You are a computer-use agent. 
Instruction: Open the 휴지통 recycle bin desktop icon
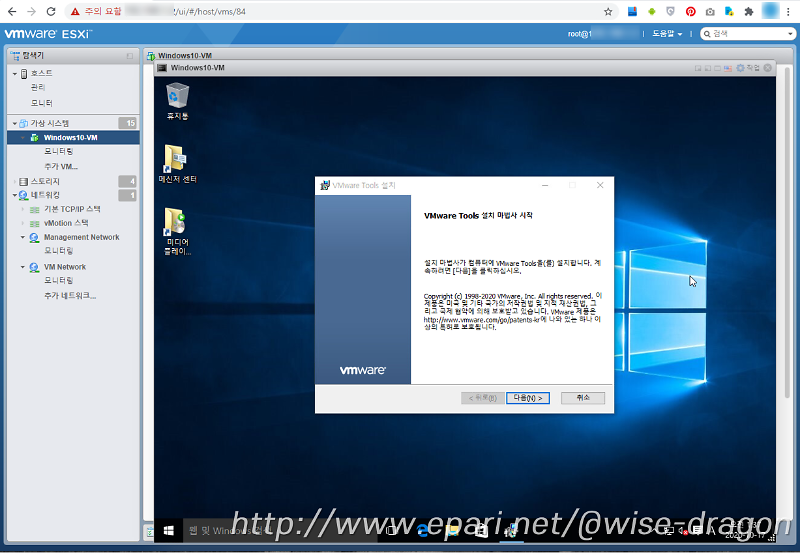tap(177, 102)
